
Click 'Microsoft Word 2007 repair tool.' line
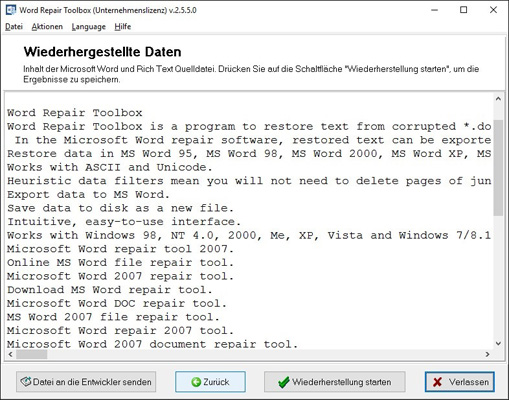(120, 276)
